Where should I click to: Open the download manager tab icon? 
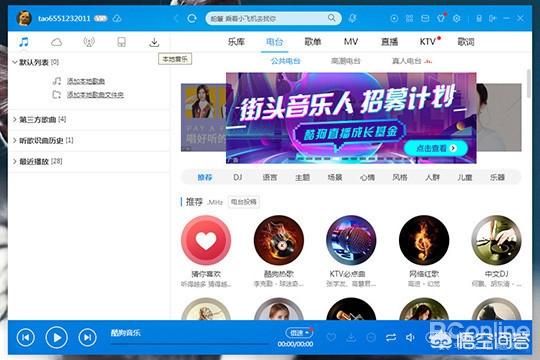[154, 42]
